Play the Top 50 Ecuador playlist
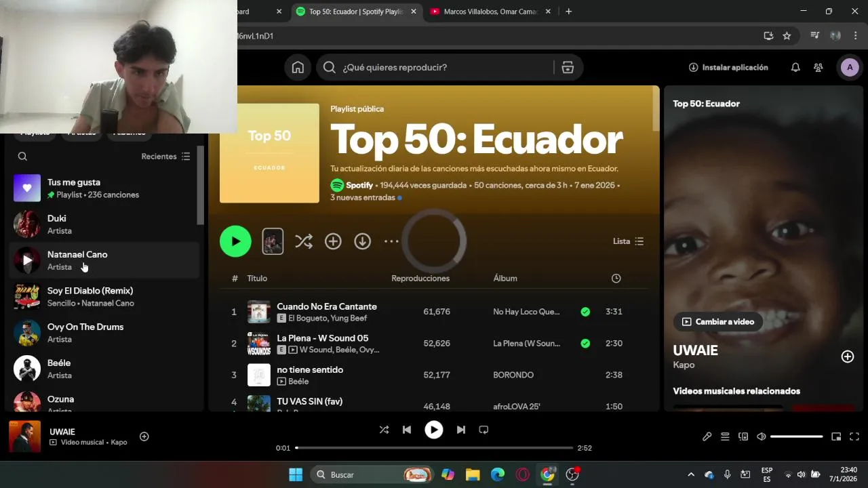Viewport: 868px width, 488px height. (235, 241)
